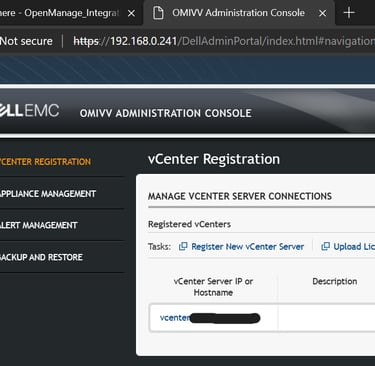Screen dimensions: 375x366
Task: Click the vCenter Server IP or Hostname column header
Action: pos(213,287)
